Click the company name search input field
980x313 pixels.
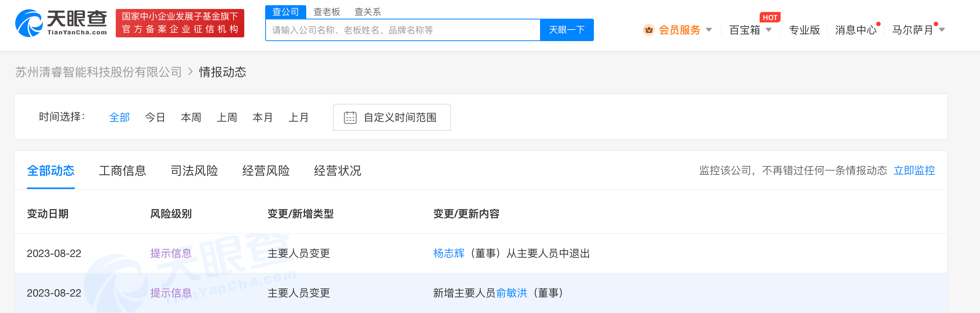[403, 30]
